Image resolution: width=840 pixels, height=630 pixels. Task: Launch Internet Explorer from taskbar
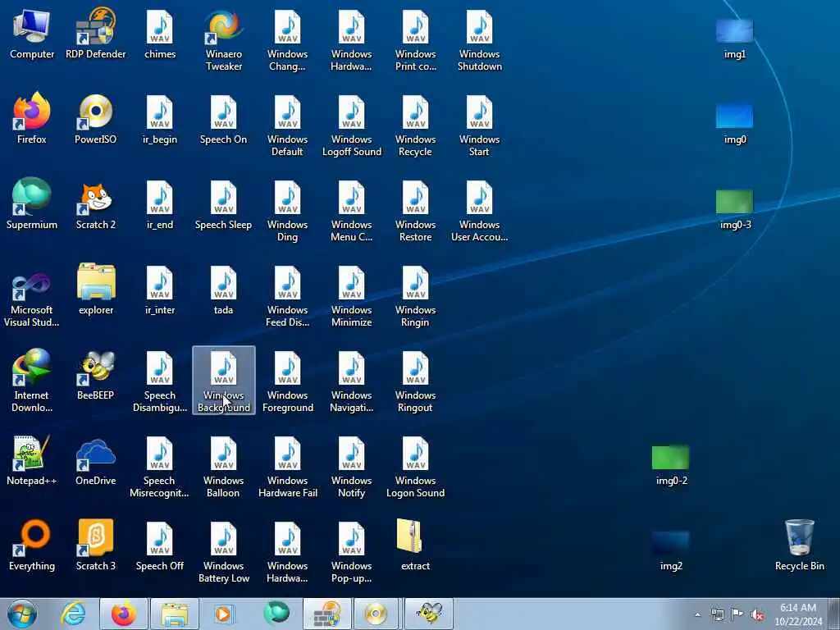pyautogui.click(x=73, y=614)
